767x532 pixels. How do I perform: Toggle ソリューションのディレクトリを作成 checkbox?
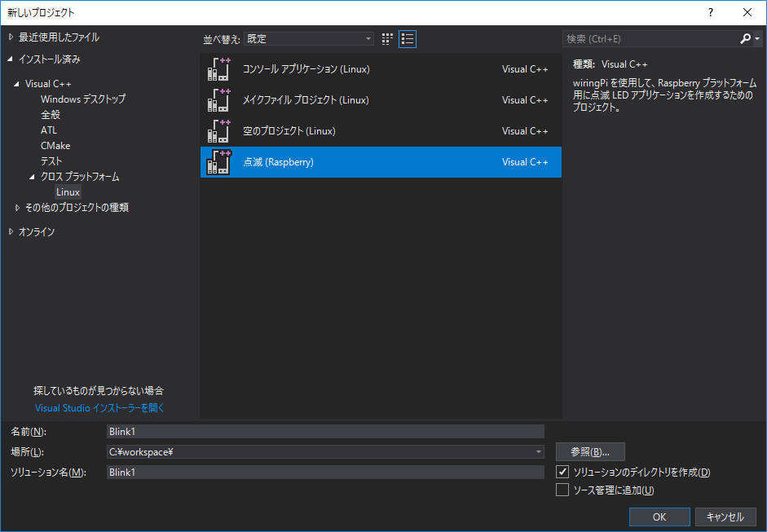pyautogui.click(x=562, y=472)
